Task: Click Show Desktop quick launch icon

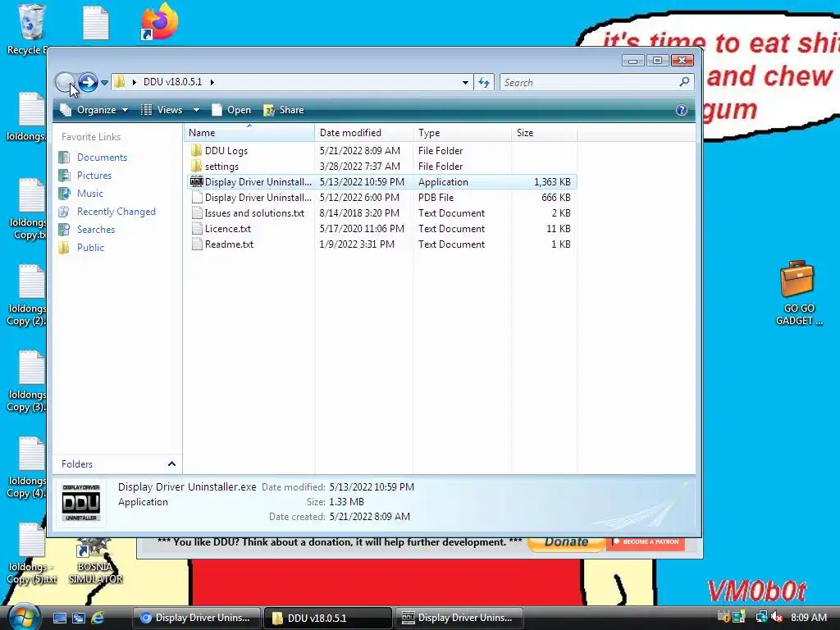Action: (x=59, y=619)
